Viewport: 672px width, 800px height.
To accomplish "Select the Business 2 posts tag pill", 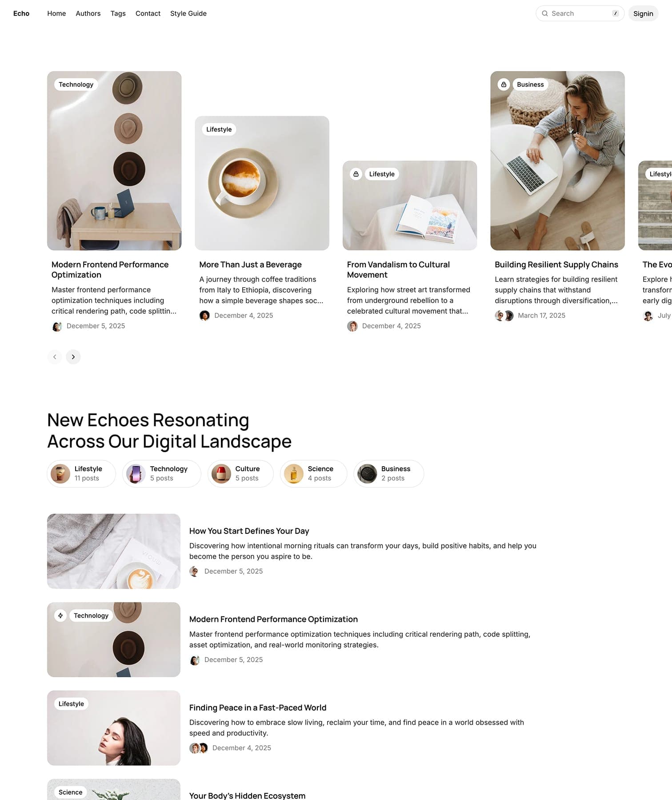I will point(389,474).
